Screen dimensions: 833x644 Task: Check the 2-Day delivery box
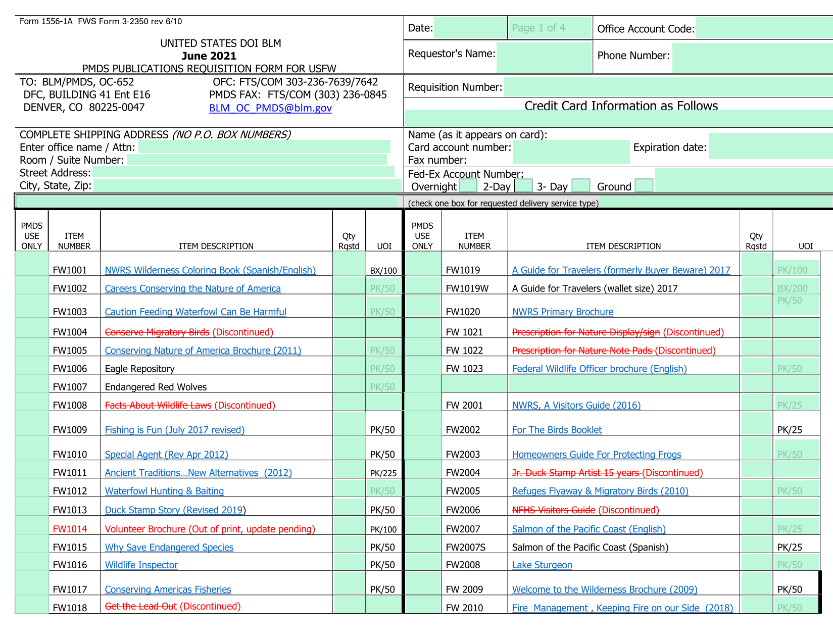click(523, 186)
